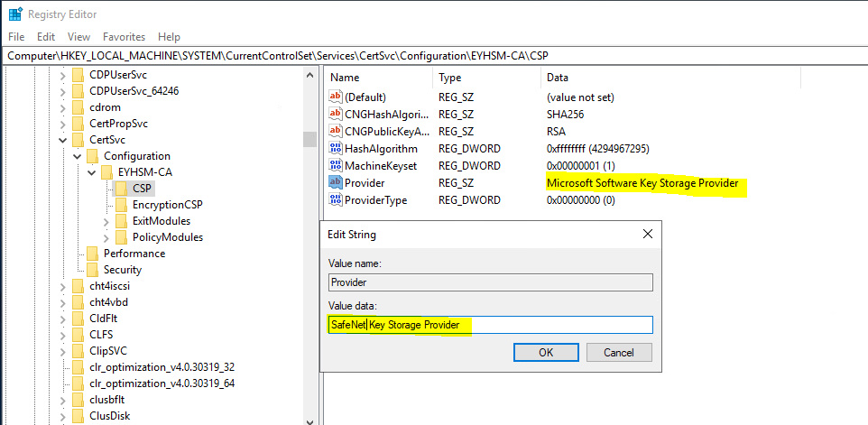Expand the ExitModules key
The image size is (868, 425).
tap(106, 221)
